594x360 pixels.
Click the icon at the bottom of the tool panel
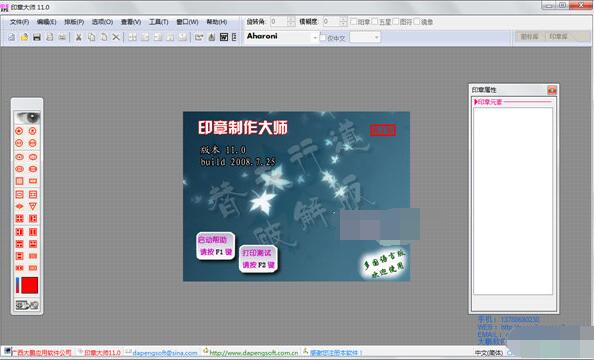coord(27,305)
